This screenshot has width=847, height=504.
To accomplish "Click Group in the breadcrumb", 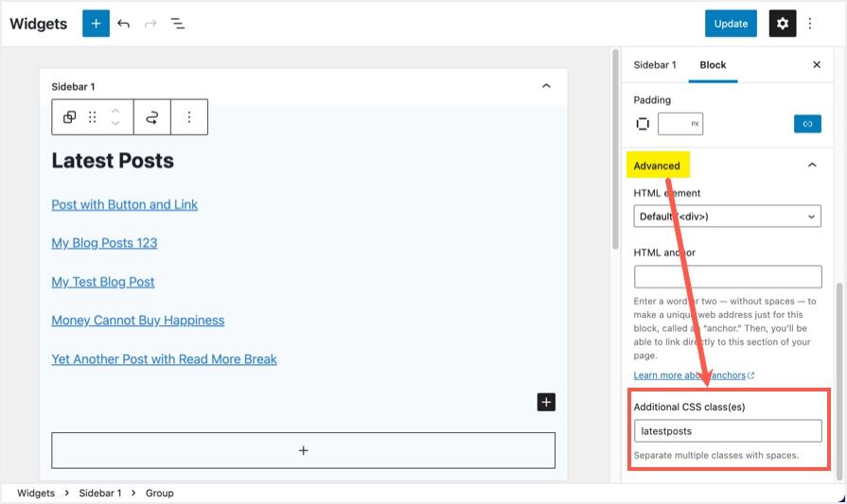I will point(159,493).
